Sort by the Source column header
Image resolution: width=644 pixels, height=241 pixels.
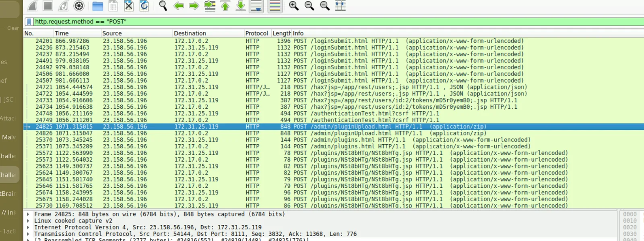coord(137,33)
